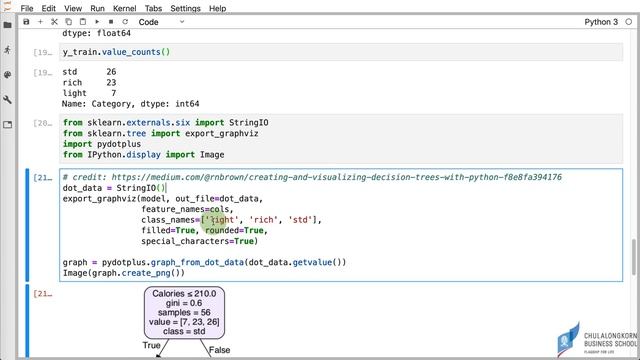Viewport: 640px width, 360px height.
Task: Collapse the graphviz input cell via blue bar
Action: pos(27,225)
